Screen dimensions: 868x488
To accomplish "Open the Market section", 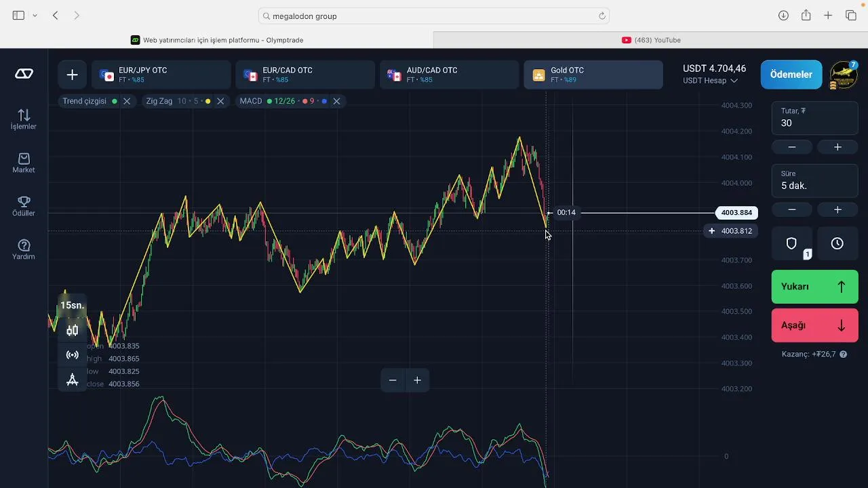I will [24, 163].
